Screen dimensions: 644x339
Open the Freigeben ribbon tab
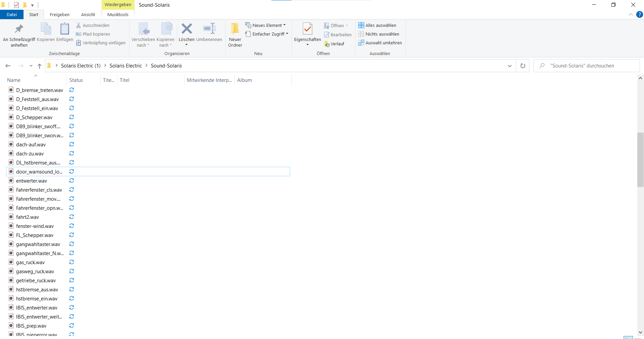coord(60,14)
